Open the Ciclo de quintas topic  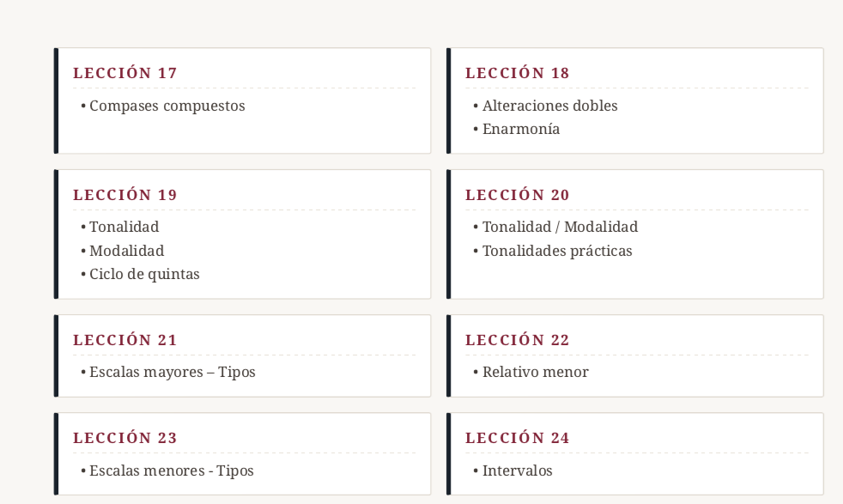tap(144, 274)
